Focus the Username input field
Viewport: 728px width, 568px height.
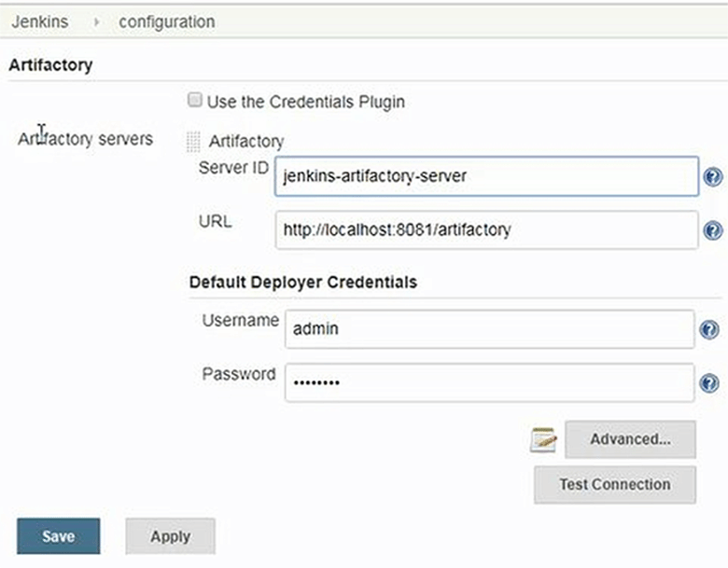[x=490, y=329]
